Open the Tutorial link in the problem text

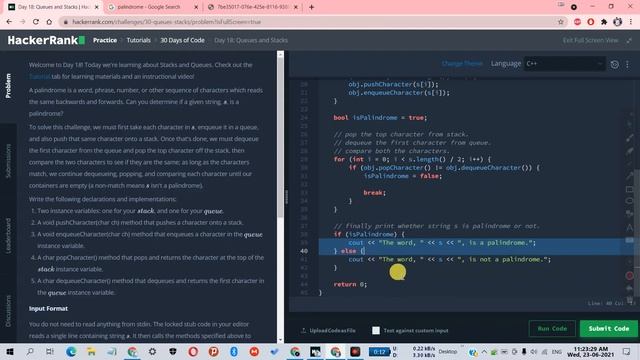[40, 76]
